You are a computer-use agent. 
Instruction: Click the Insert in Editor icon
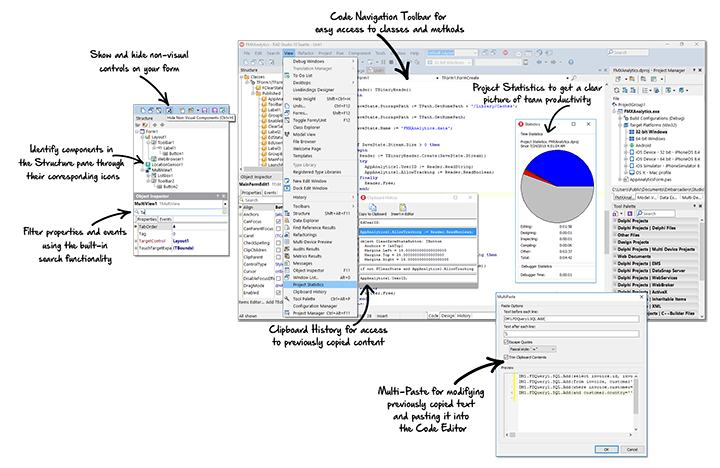pos(402,208)
